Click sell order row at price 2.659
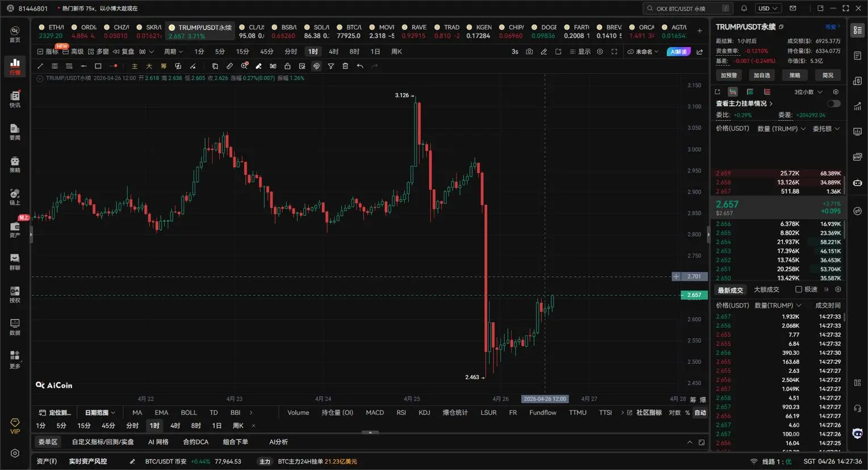The width and height of the screenshot is (868, 470). tap(778, 173)
